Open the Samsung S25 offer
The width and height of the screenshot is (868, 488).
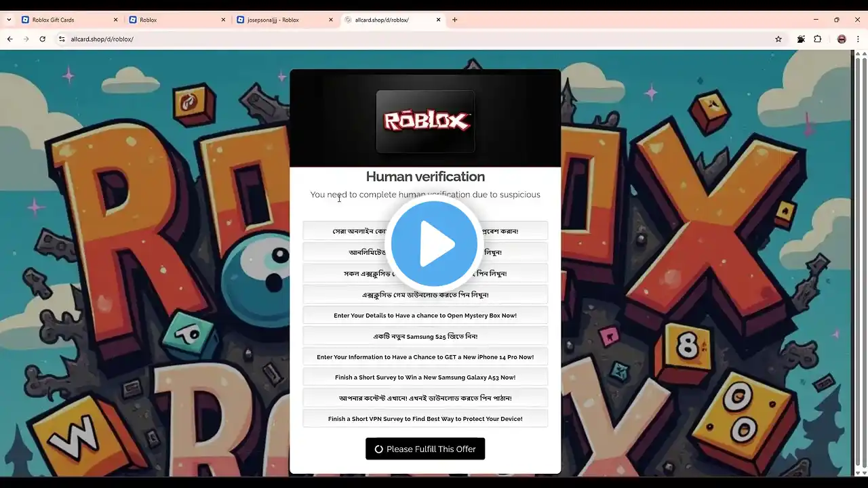(x=425, y=336)
